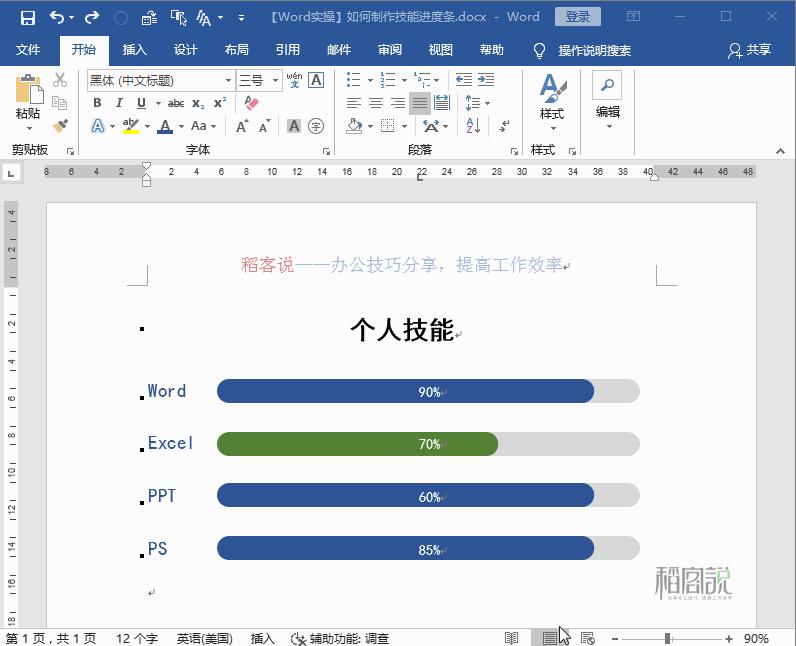The width and height of the screenshot is (796, 646).
Task: Click 辅助功能: 调查 in status bar
Action: tap(340, 638)
